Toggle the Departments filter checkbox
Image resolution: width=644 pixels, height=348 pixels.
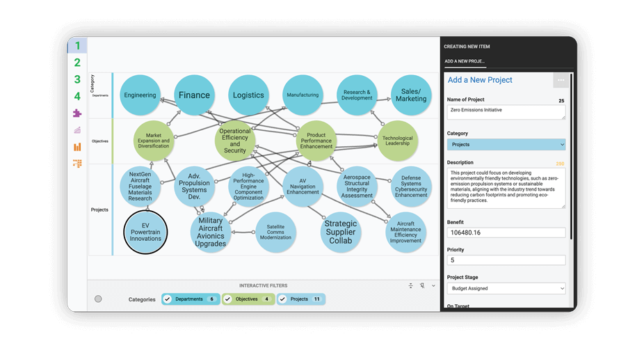pyautogui.click(x=168, y=299)
